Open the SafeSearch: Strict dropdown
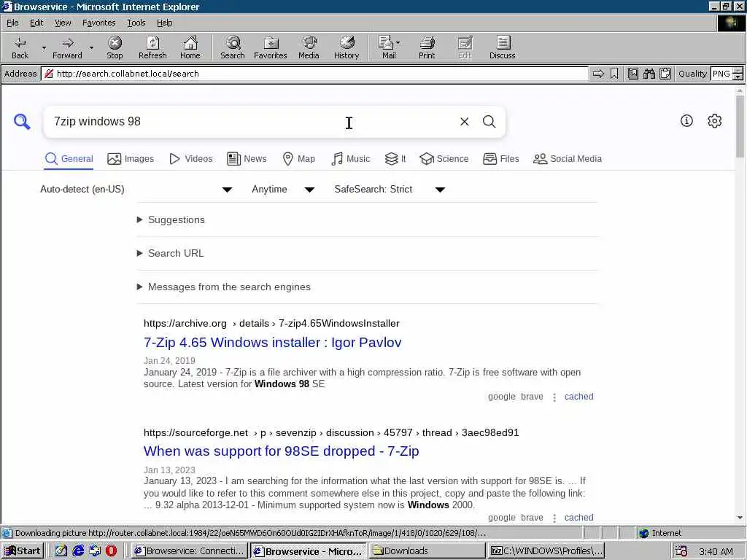This screenshot has width=747, height=560. 390,190
